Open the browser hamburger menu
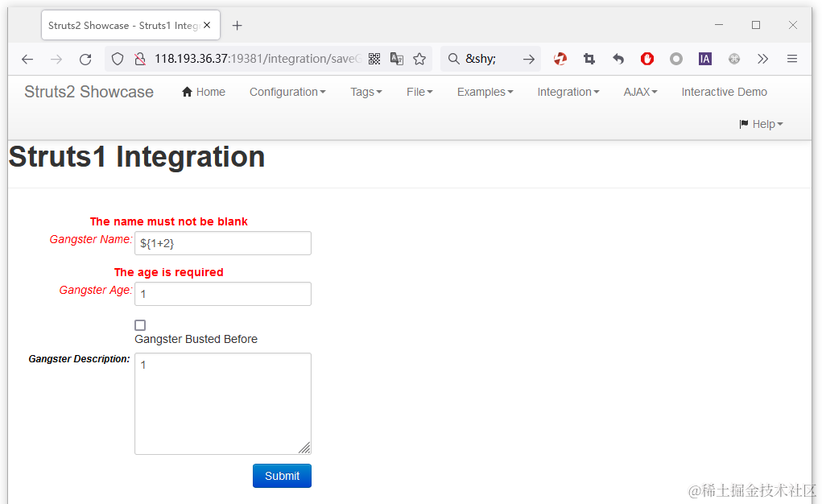This screenshot has width=822, height=504. click(792, 59)
